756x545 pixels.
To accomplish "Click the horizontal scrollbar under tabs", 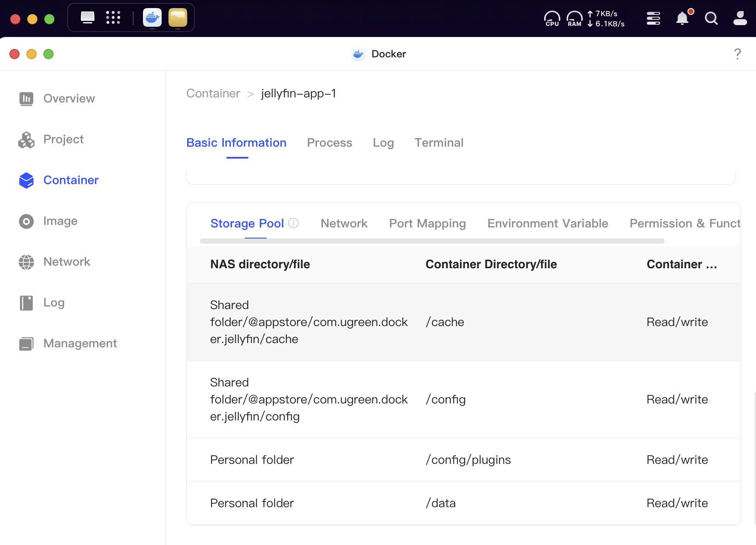I will 432,241.
